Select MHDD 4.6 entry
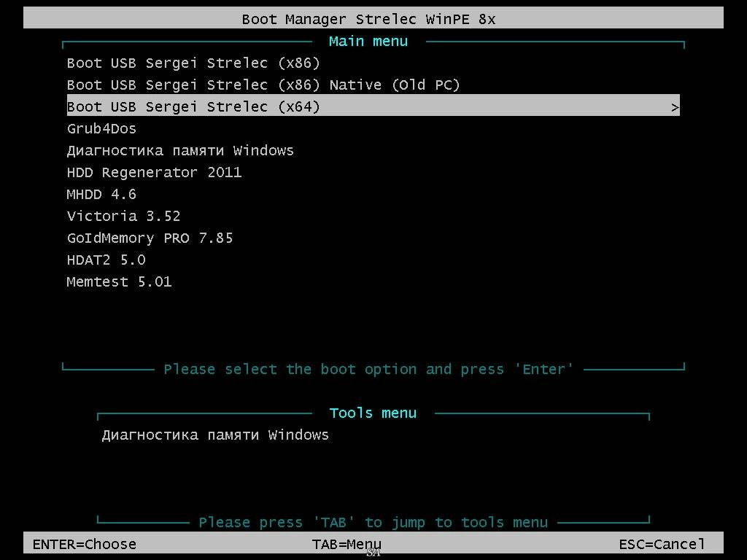Viewport: 747px width, 560px height. 101,194
